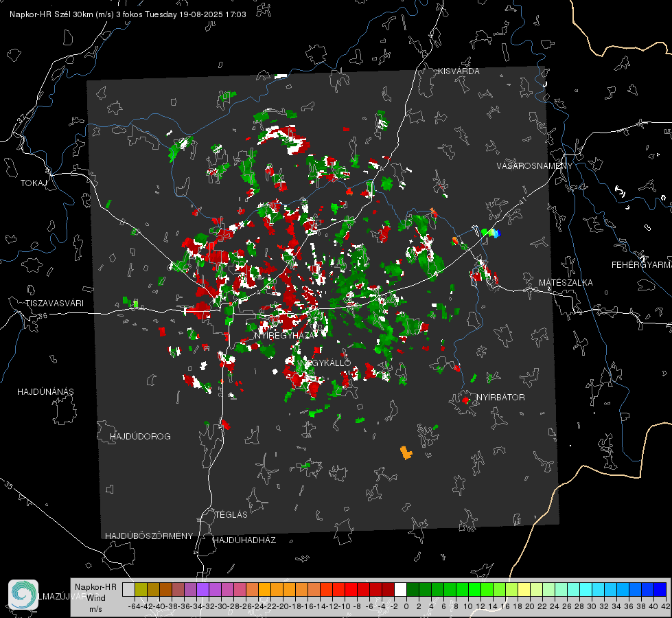Select the HAJDÚHADHÁZ label
Screen dimensions: 672x618
244,540
